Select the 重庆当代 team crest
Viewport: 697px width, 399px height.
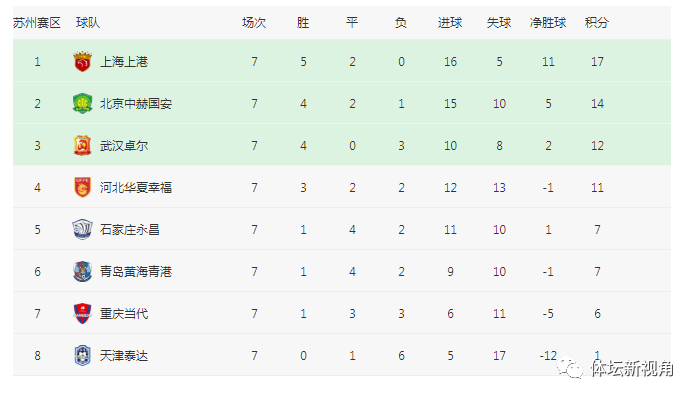click(82, 314)
